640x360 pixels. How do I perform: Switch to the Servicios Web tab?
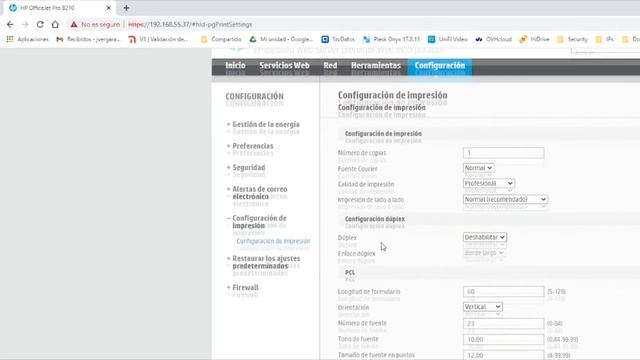284,66
